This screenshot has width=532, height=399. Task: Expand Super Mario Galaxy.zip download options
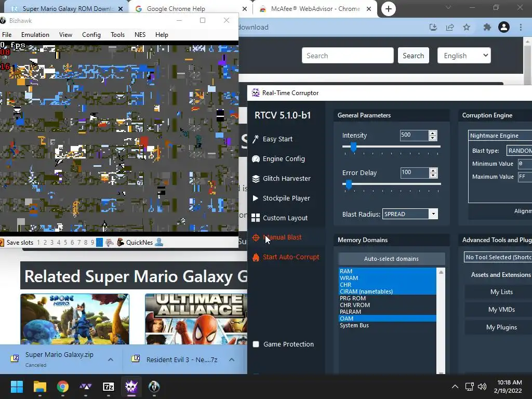tap(111, 360)
